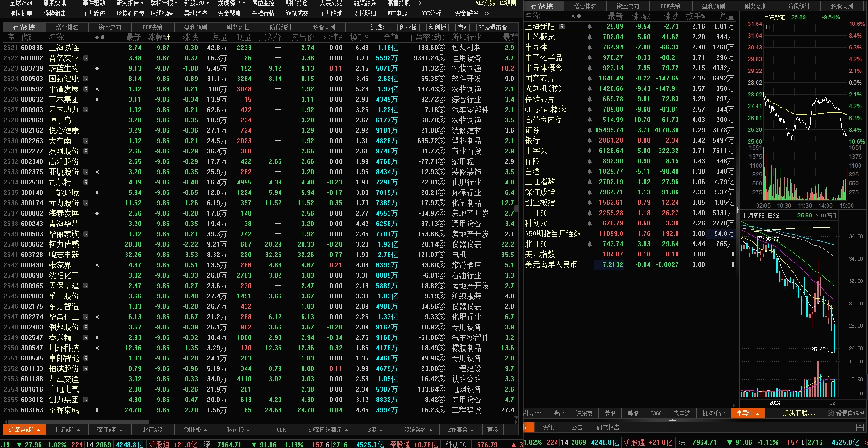The image size is (868, 448).
Task: Click 沪股通 +21.0亿 in the status bar
Action: [x=173, y=444]
